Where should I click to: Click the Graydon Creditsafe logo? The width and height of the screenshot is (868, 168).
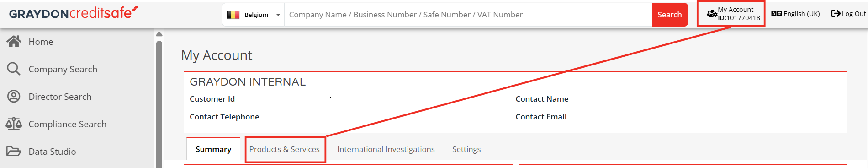coord(73,13)
